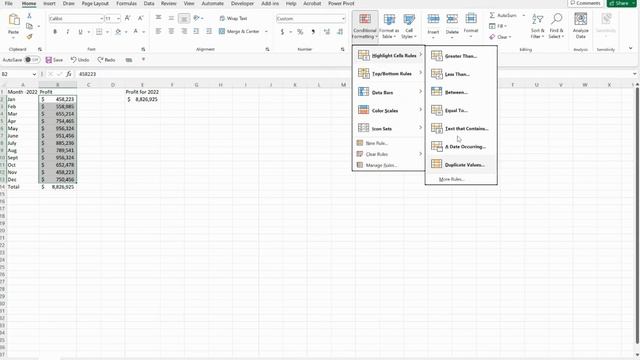Choose Duplicate Values... rule
This screenshot has width=640, height=360.
[x=461, y=165]
